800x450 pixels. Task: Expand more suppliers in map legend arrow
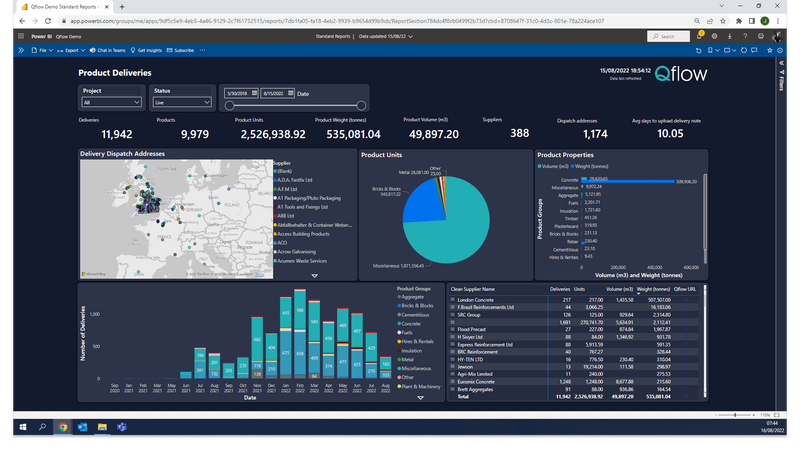pyautogui.click(x=315, y=276)
